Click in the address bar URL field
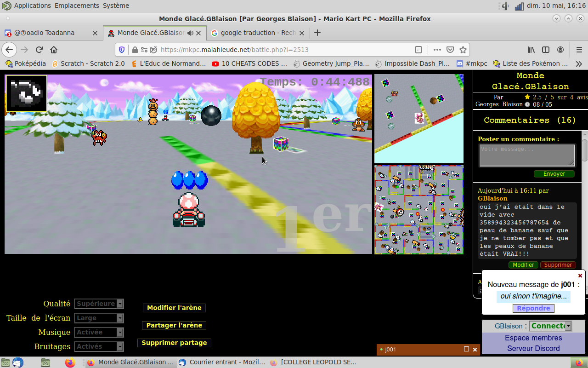 point(285,50)
